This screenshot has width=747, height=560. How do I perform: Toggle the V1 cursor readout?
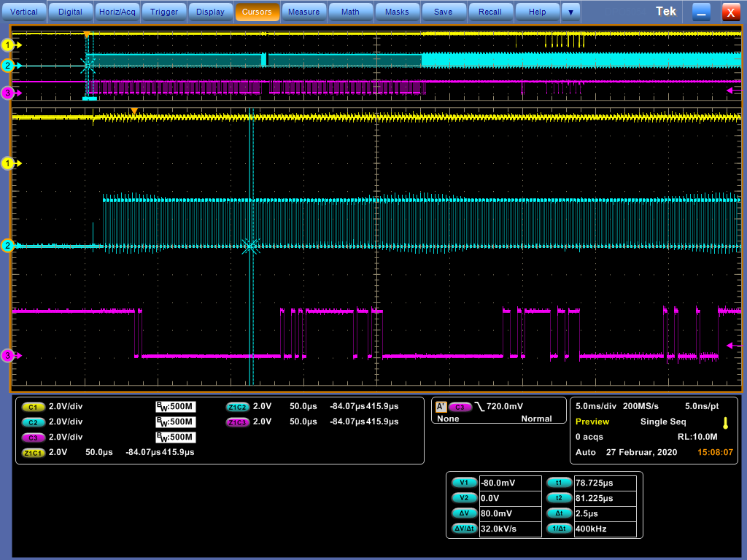[464, 483]
